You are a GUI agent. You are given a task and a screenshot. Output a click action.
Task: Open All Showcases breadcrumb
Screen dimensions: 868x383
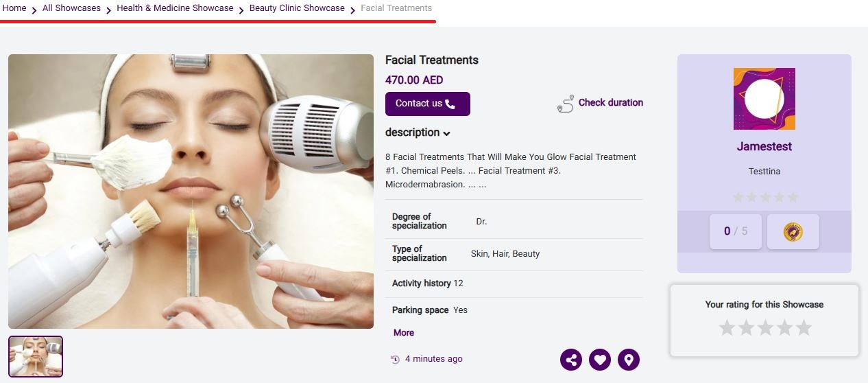pos(71,8)
